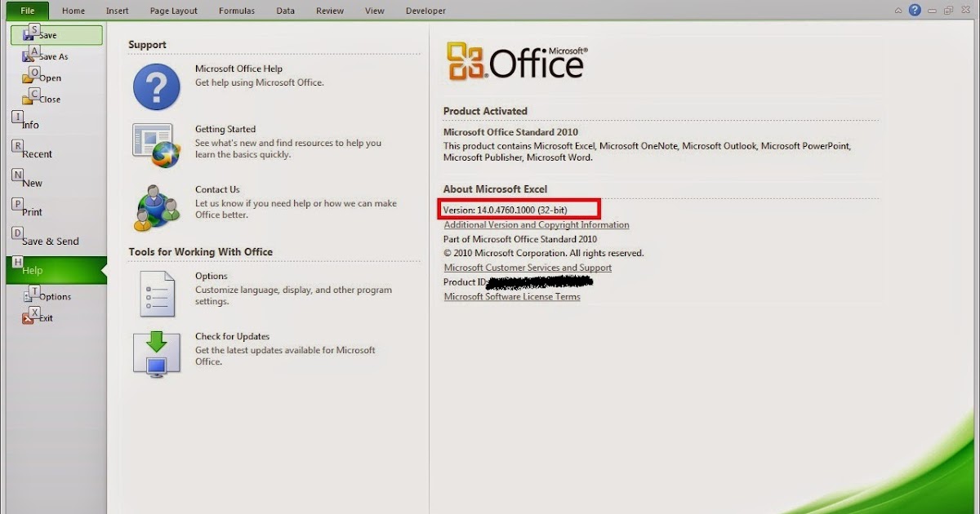Image resolution: width=980 pixels, height=514 pixels.
Task: Click the Microsoft Office Help question mark icon
Action: tap(157, 86)
